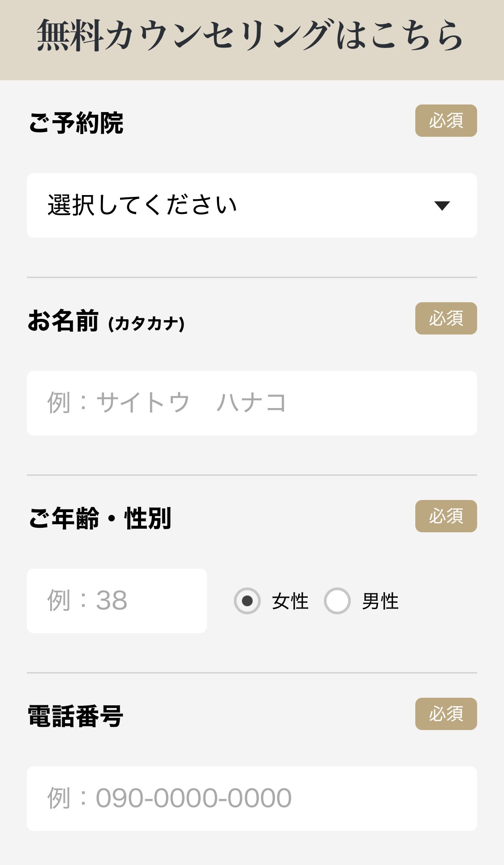Click the 無料カウンセリングはこちら header title

[250, 36]
